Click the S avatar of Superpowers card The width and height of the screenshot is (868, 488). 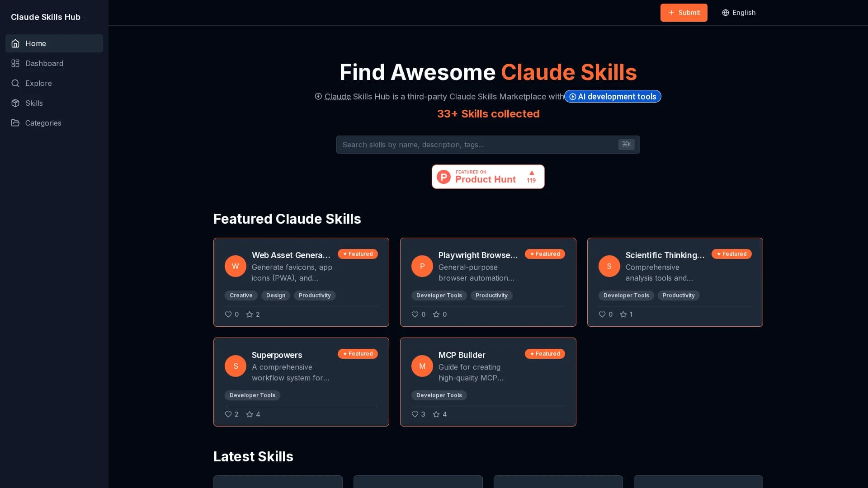[x=236, y=366]
